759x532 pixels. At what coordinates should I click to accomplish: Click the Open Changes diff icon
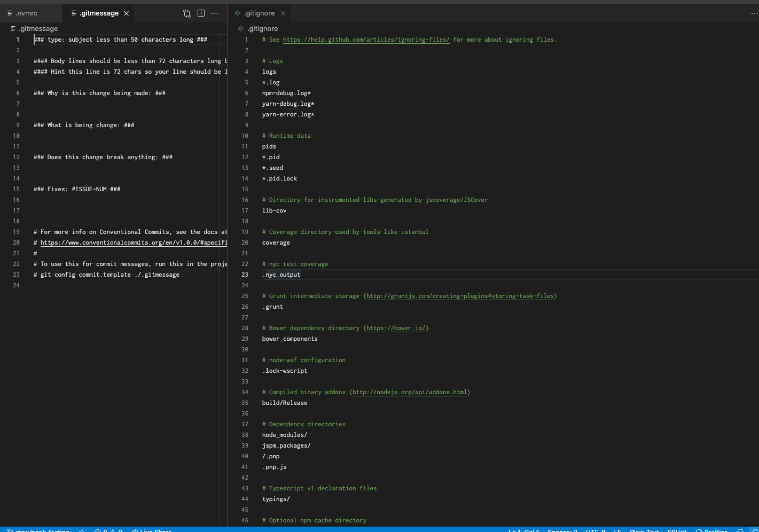click(x=187, y=13)
